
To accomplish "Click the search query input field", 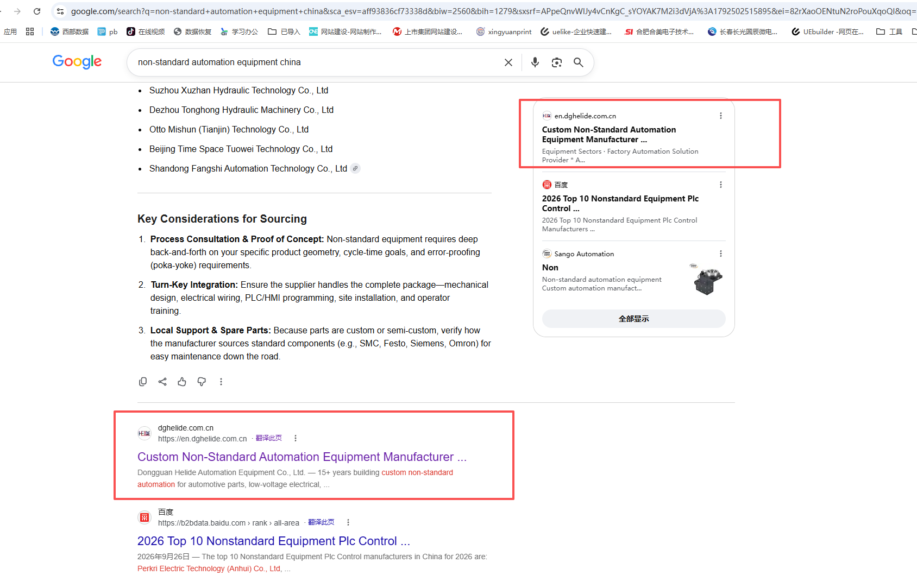I will point(318,62).
